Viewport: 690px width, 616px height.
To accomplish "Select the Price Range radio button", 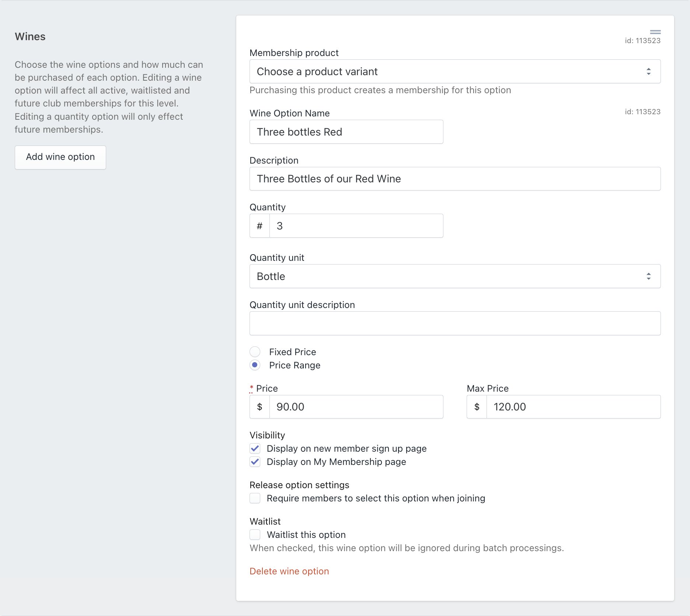I will (255, 365).
